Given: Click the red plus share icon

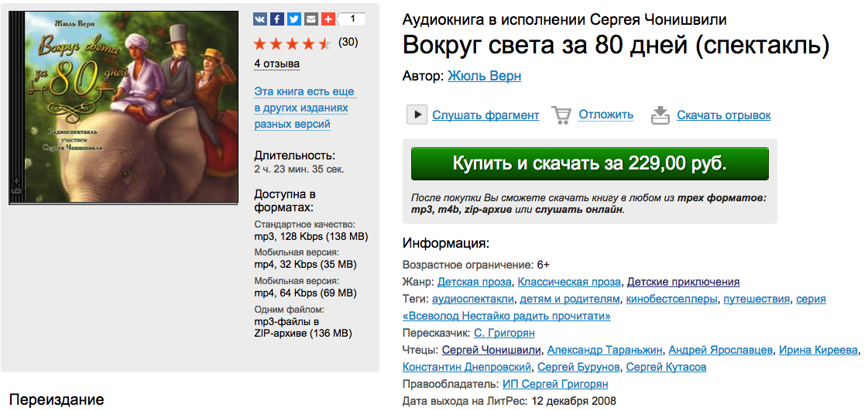Looking at the screenshot, I should (x=328, y=19).
